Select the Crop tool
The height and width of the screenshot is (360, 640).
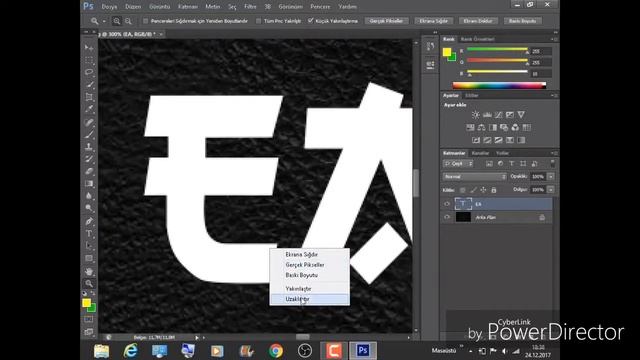[x=89, y=97]
